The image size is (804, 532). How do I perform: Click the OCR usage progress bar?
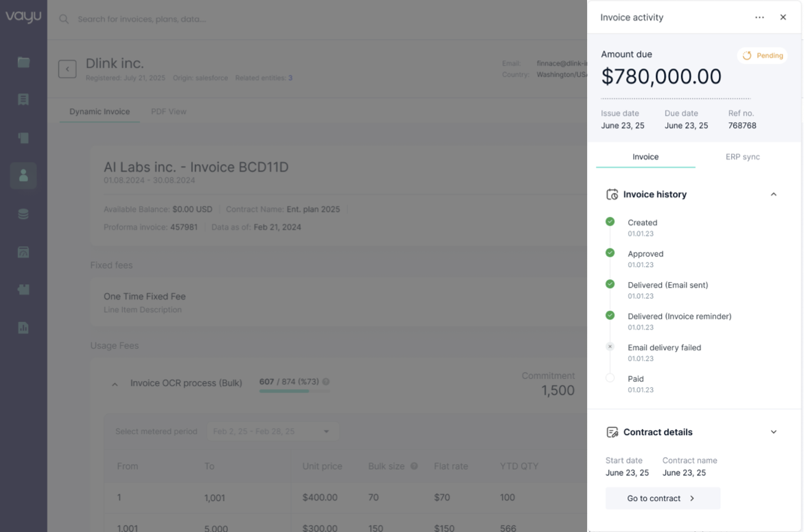294,391
